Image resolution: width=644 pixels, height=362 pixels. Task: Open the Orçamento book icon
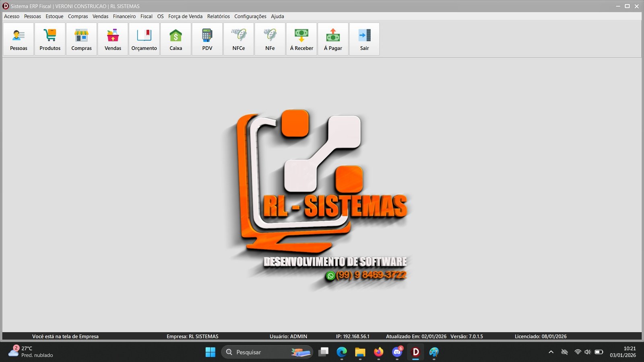pos(144,39)
